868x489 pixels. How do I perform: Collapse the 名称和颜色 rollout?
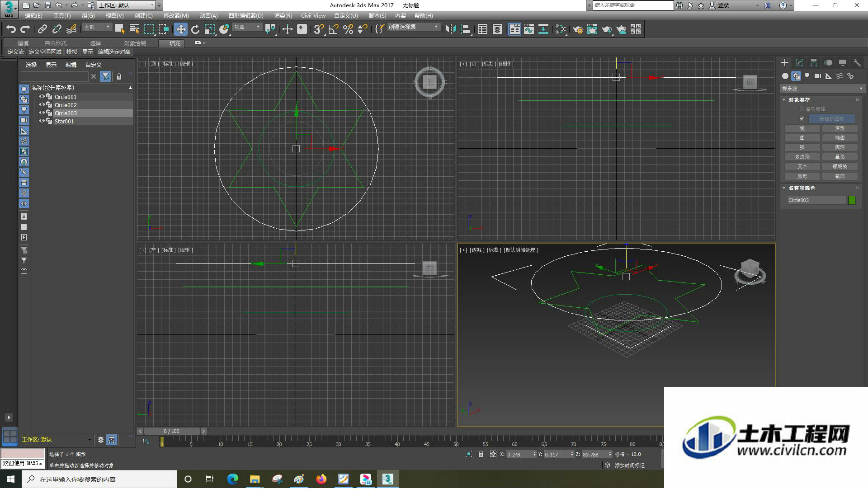801,188
